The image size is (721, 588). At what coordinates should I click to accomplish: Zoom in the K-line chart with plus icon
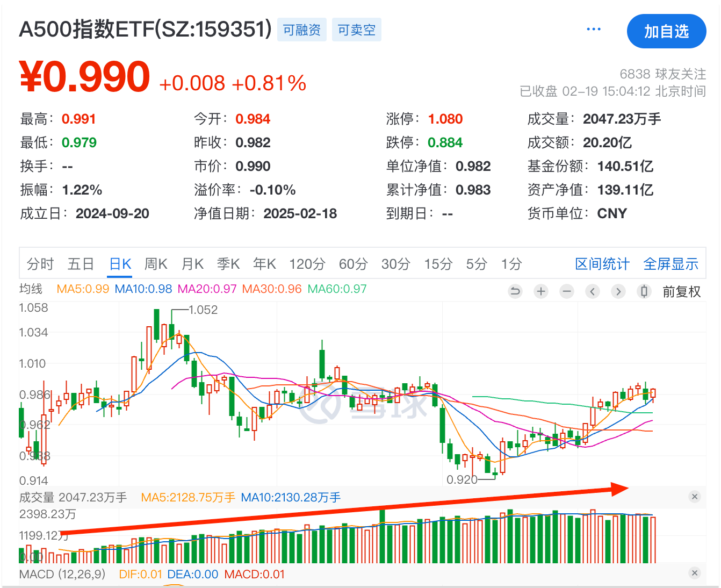(x=541, y=291)
